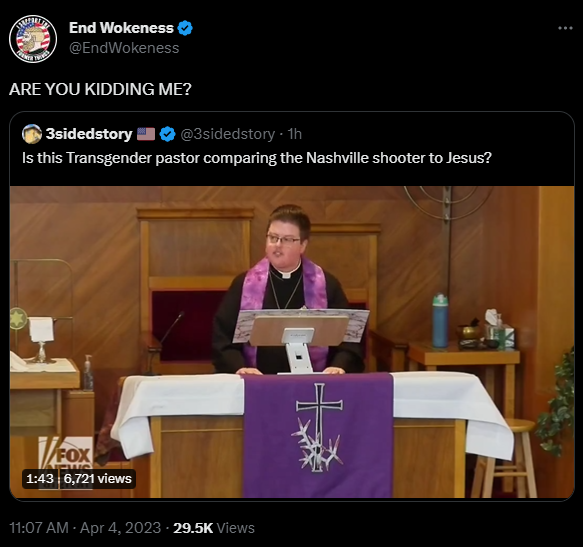
Task: Open the End Wokeness profile avatar
Action: tap(33, 39)
